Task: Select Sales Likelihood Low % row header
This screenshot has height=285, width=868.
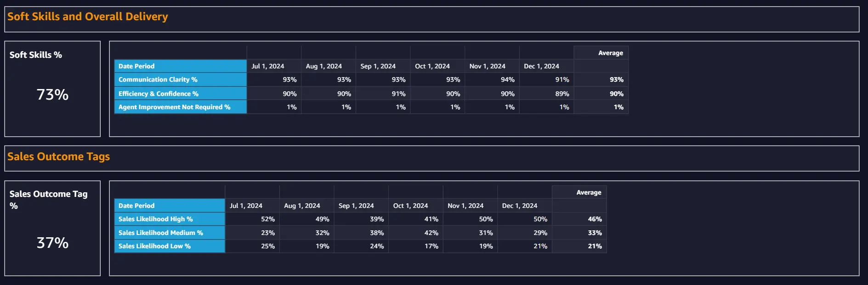Action: coord(170,246)
